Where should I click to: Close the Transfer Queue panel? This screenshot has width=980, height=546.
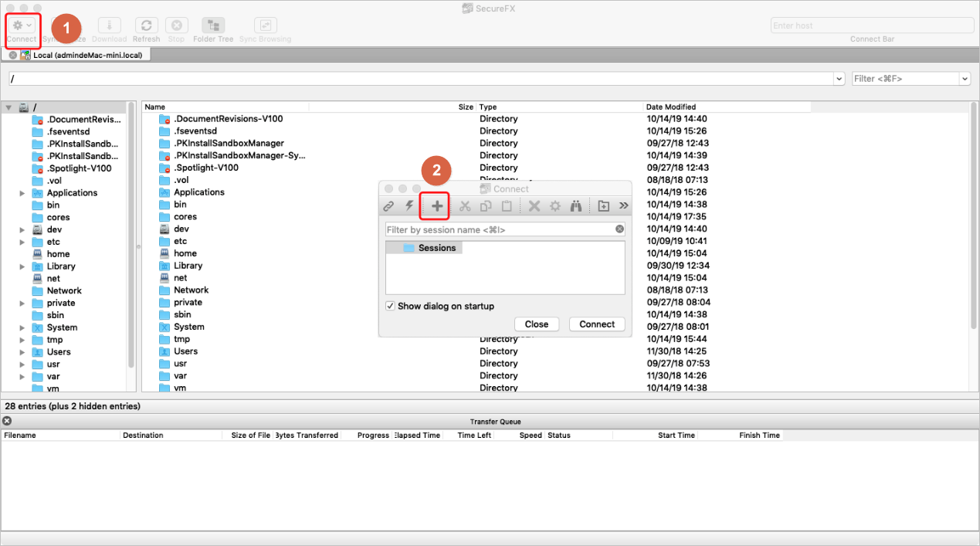(7, 421)
